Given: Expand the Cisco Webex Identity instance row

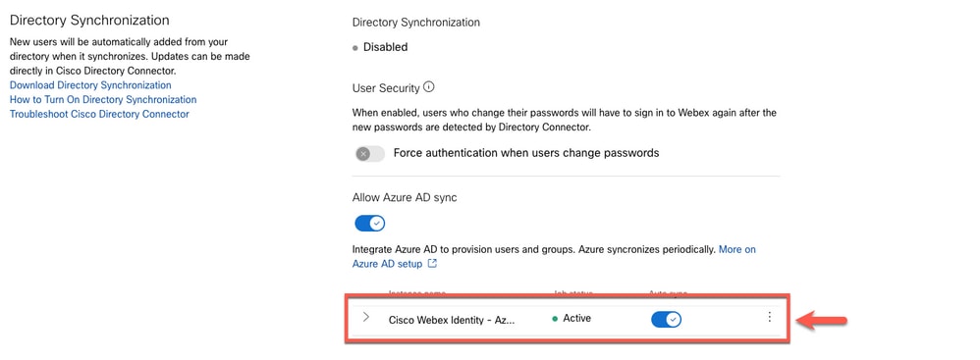Looking at the screenshot, I should (x=366, y=317).
